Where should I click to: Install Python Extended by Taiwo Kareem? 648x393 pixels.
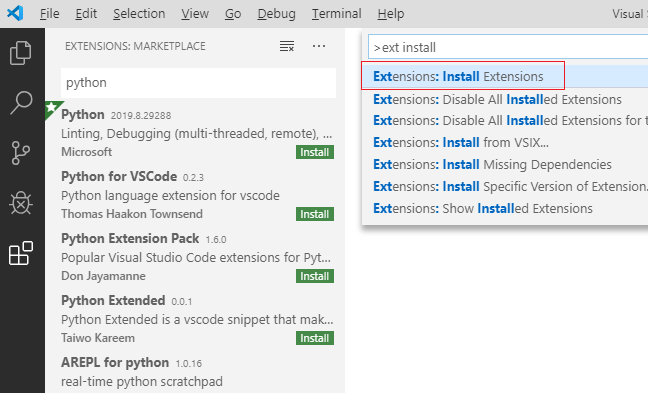pyautogui.click(x=314, y=338)
